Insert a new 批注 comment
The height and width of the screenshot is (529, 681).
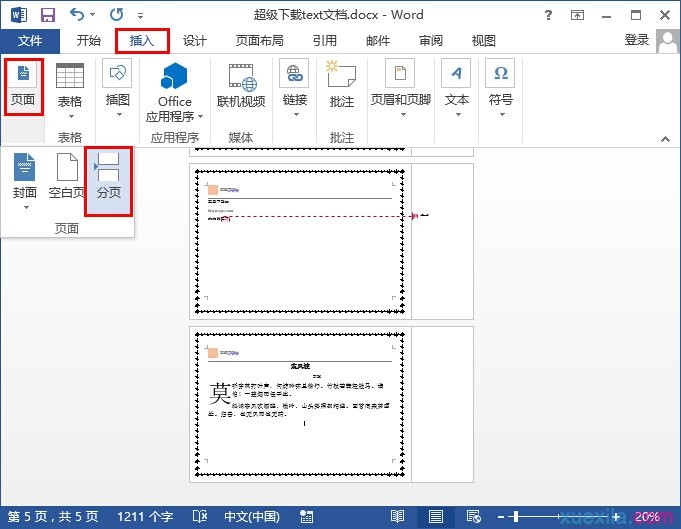point(342,85)
